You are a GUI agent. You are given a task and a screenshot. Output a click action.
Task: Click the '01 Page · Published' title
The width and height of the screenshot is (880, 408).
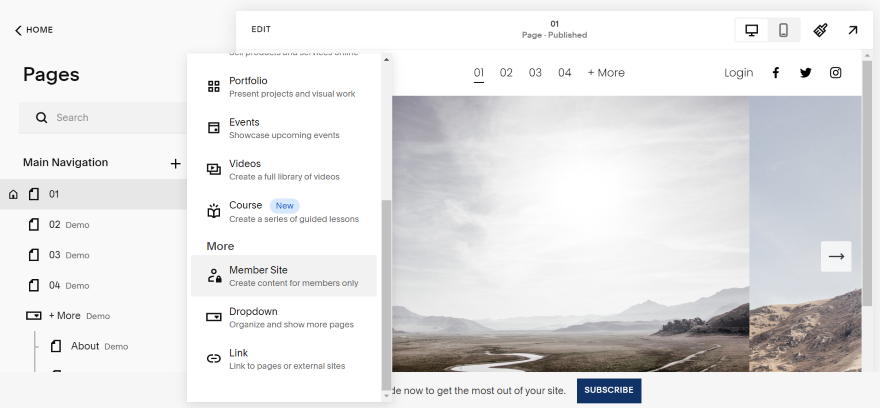tap(554, 29)
